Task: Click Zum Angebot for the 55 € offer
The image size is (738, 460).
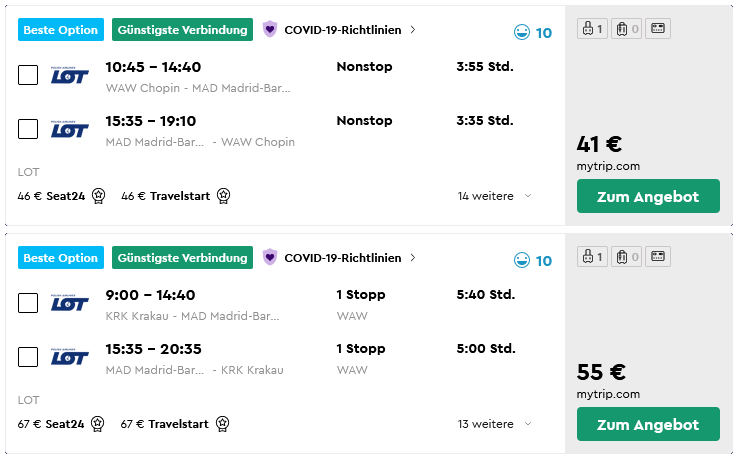Action: [x=648, y=424]
